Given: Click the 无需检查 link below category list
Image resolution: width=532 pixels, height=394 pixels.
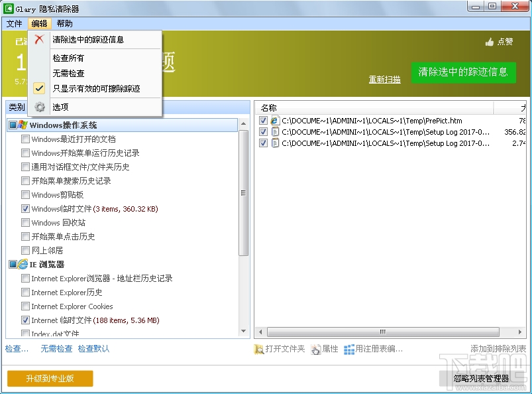Looking at the screenshot, I should [x=56, y=349].
